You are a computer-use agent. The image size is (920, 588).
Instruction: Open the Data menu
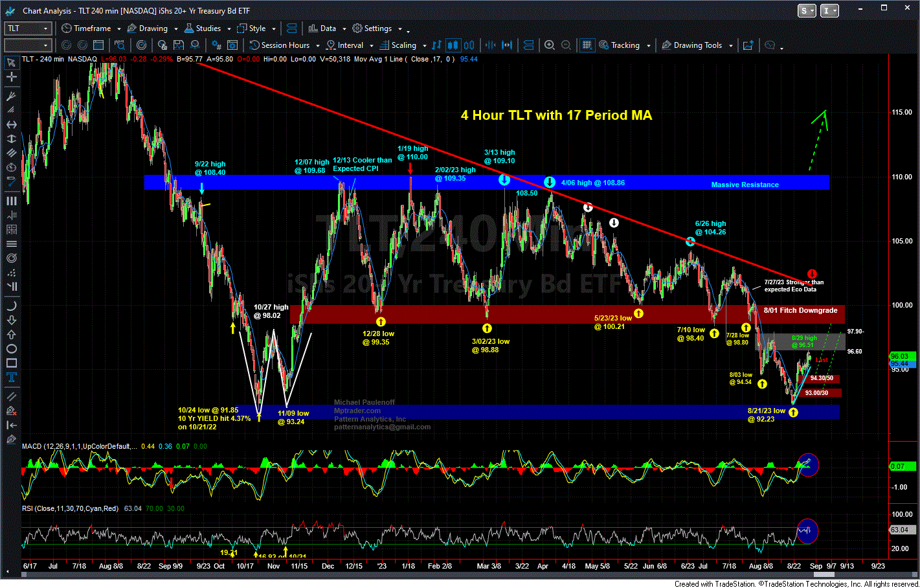[322, 28]
